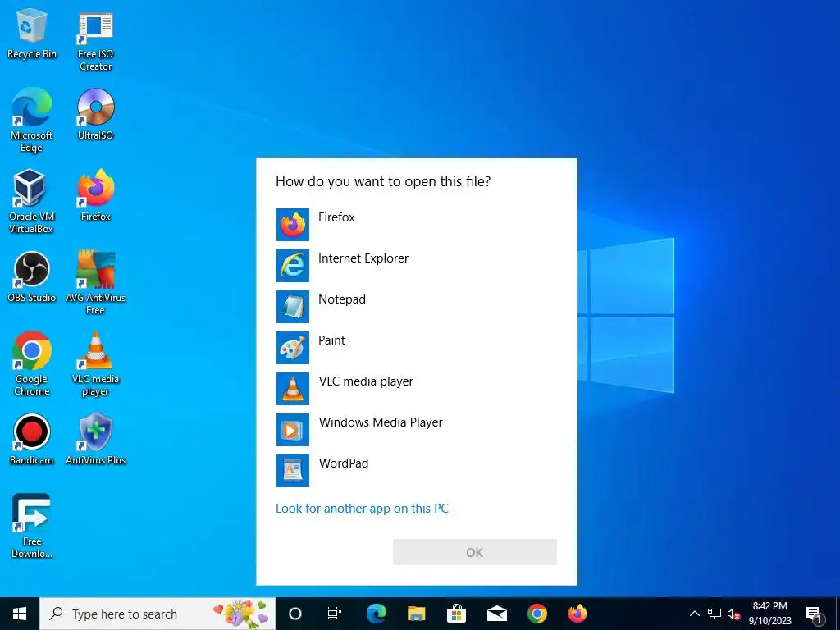Open network status in the system tray
This screenshot has width=840, height=630.
(714, 614)
